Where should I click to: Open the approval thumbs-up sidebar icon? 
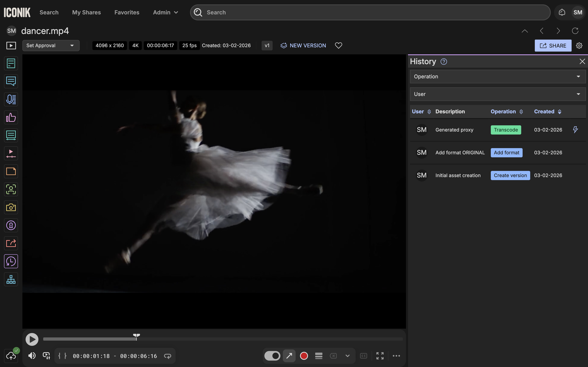click(x=11, y=118)
